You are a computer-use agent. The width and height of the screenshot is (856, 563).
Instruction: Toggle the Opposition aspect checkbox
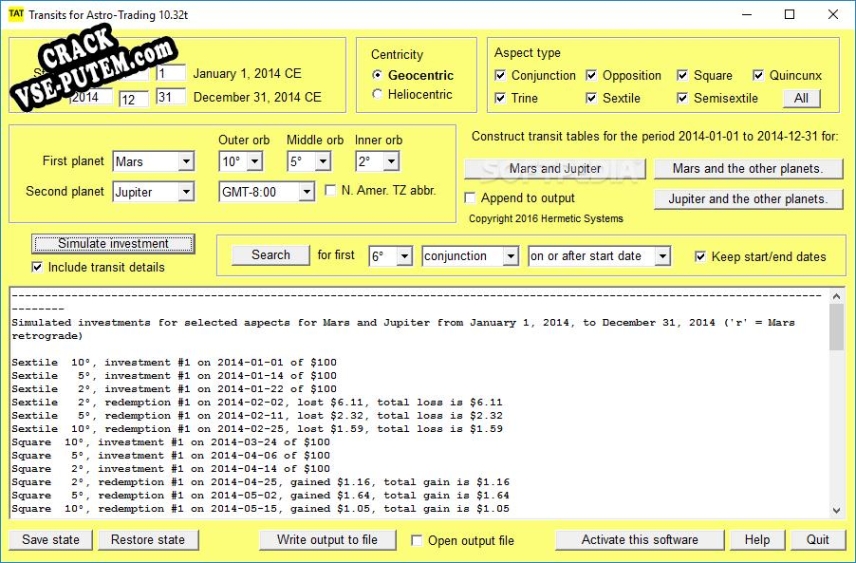591,75
